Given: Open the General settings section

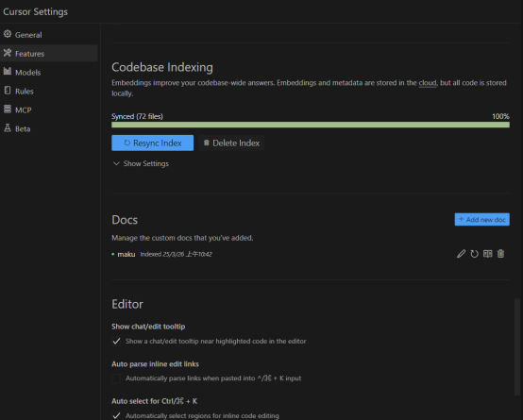Looking at the screenshot, I should 49,35.
